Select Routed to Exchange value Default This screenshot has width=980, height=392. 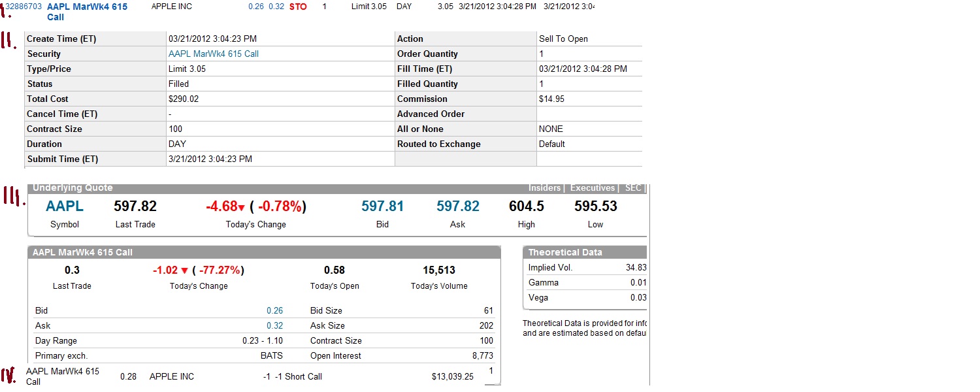pos(552,144)
